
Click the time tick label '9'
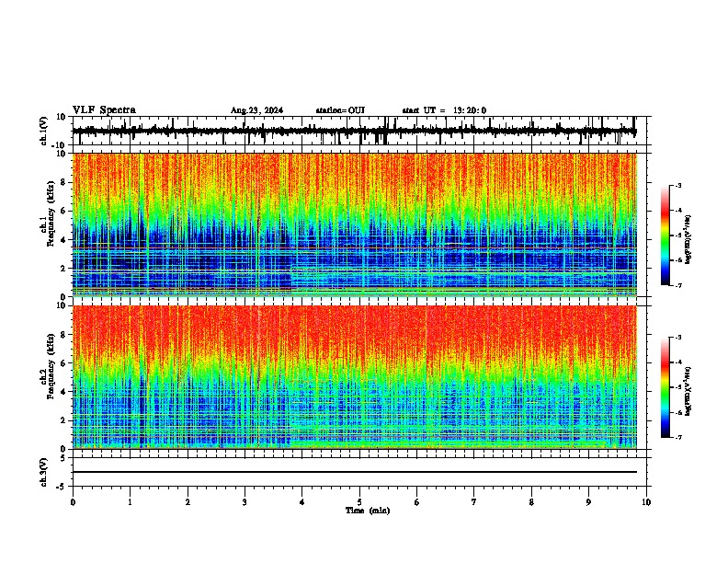pos(588,502)
